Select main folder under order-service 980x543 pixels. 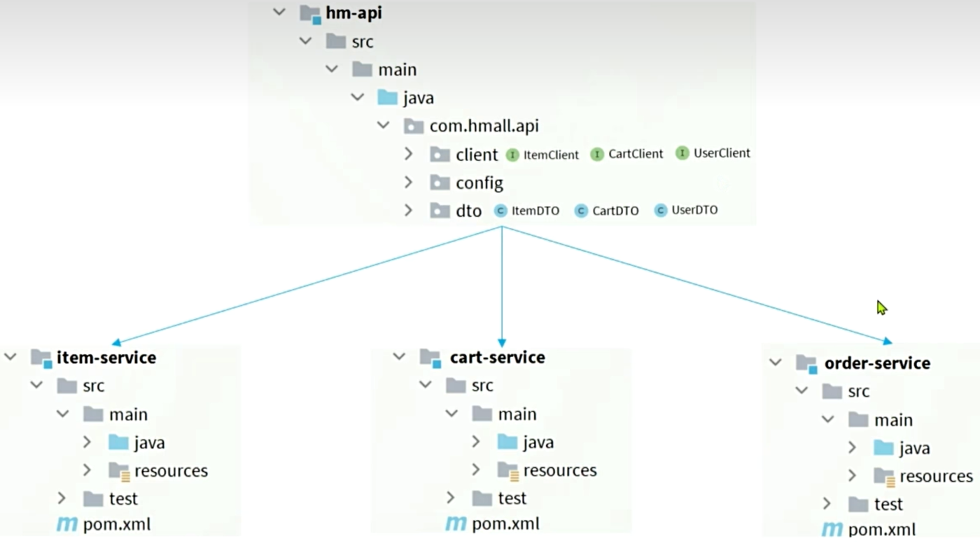pos(893,420)
